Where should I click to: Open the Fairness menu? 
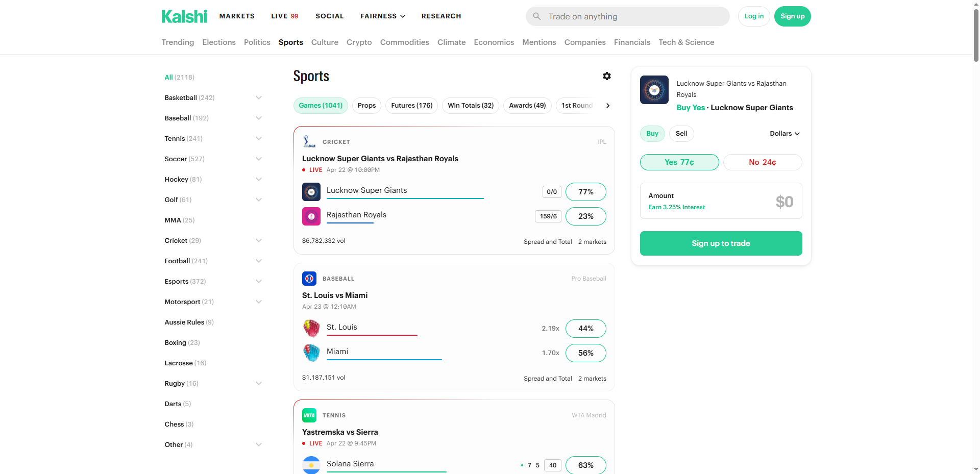tap(383, 16)
